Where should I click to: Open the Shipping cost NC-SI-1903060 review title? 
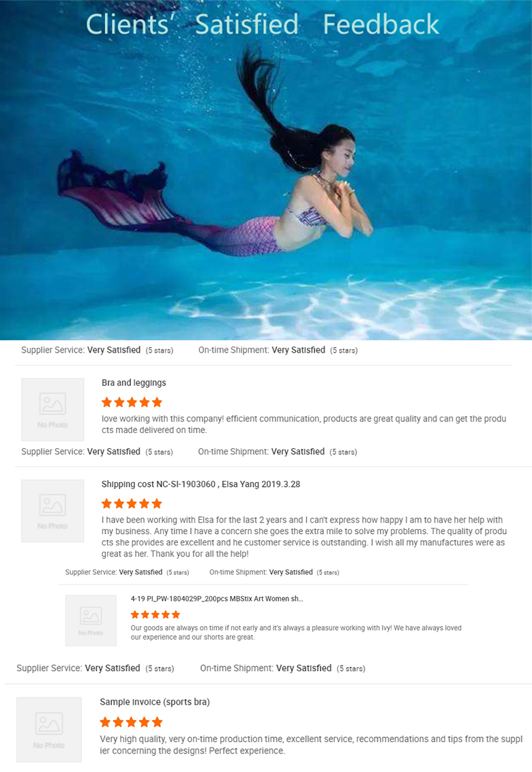[201, 484]
